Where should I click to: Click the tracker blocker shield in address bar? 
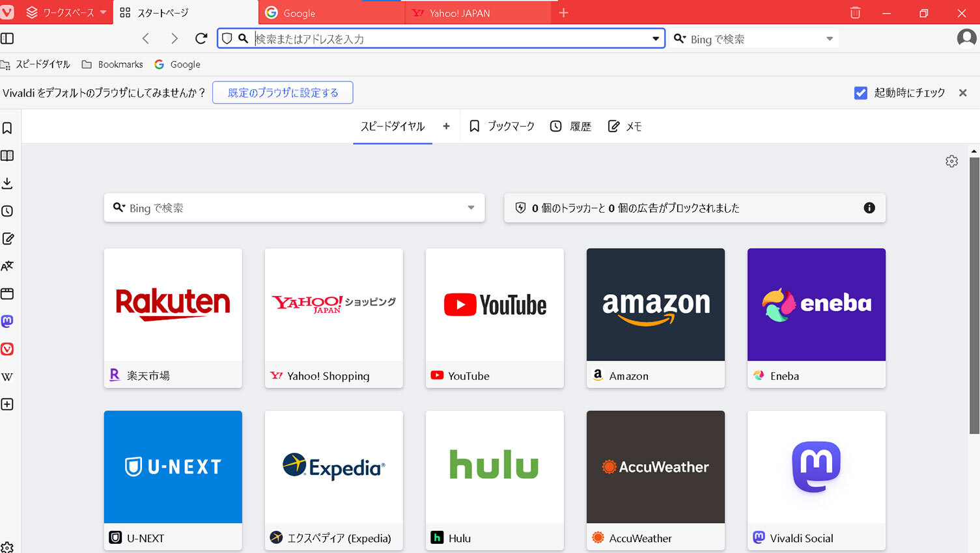click(x=227, y=38)
